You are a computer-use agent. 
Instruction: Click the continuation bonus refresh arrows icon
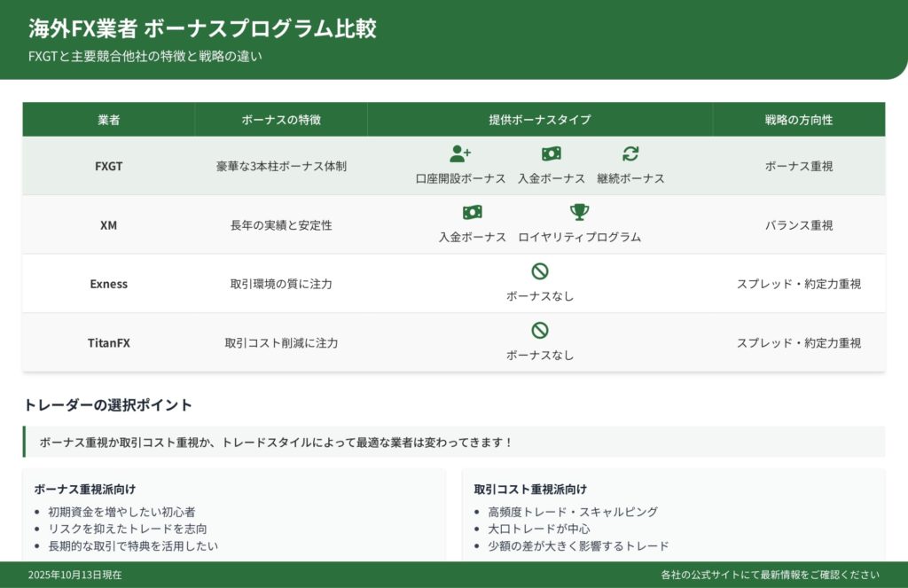pyautogui.click(x=630, y=153)
